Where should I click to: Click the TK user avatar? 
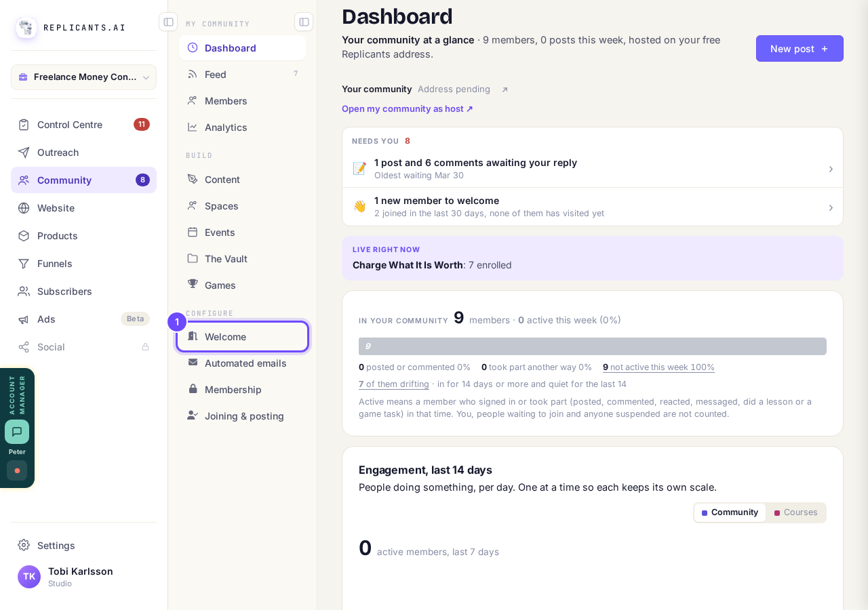click(x=29, y=577)
